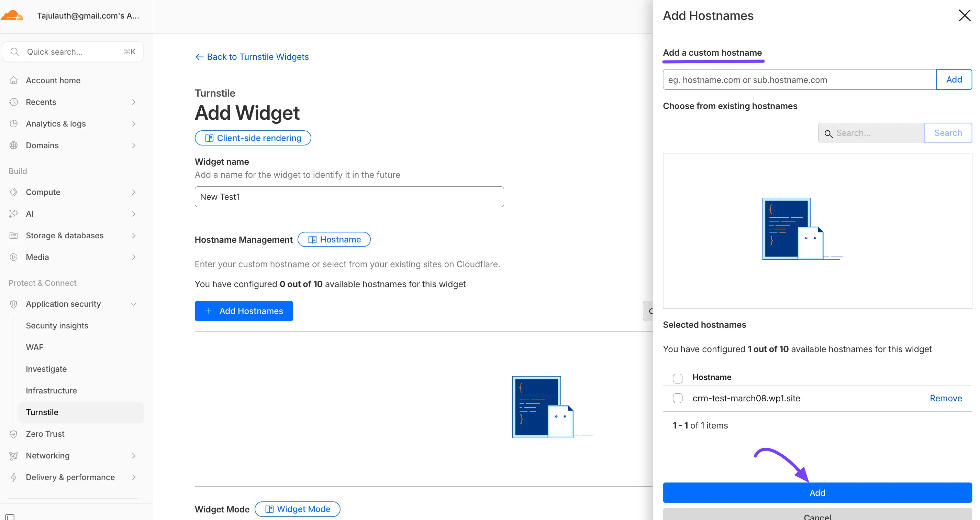Select Security insights in sidebar
Image resolution: width=980 pixels, height=520 pixels.
click(57, 325)
